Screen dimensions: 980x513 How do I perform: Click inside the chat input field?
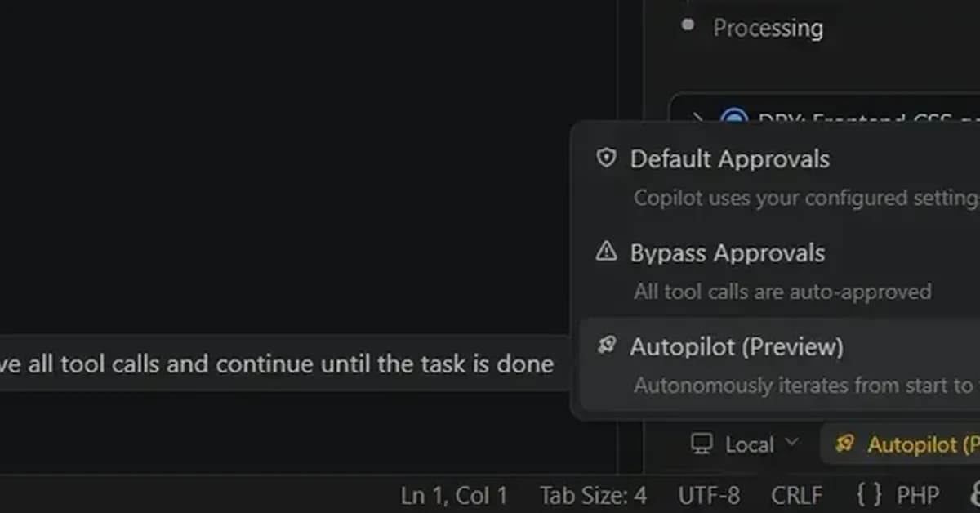[278, 364]
